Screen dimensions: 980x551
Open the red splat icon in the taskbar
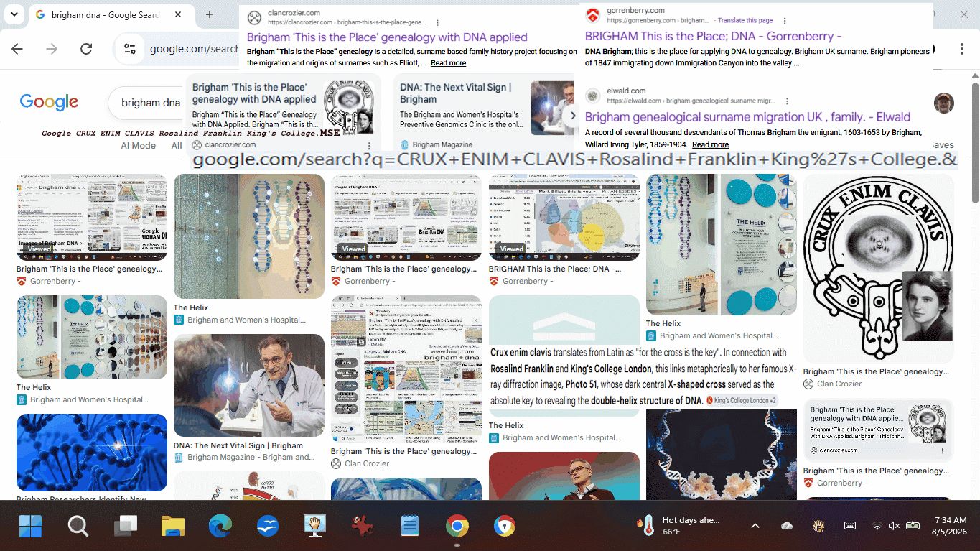click(x=362, y=527)
